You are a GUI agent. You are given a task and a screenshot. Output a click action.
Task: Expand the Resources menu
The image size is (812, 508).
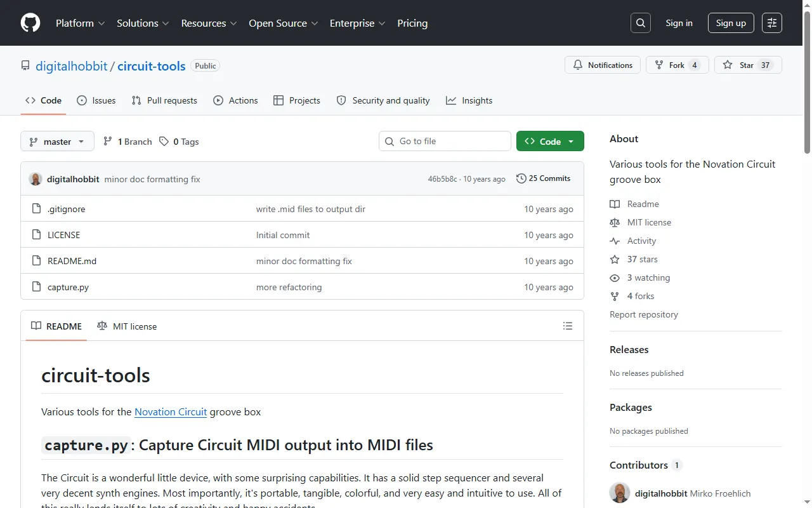click(209, 23)
